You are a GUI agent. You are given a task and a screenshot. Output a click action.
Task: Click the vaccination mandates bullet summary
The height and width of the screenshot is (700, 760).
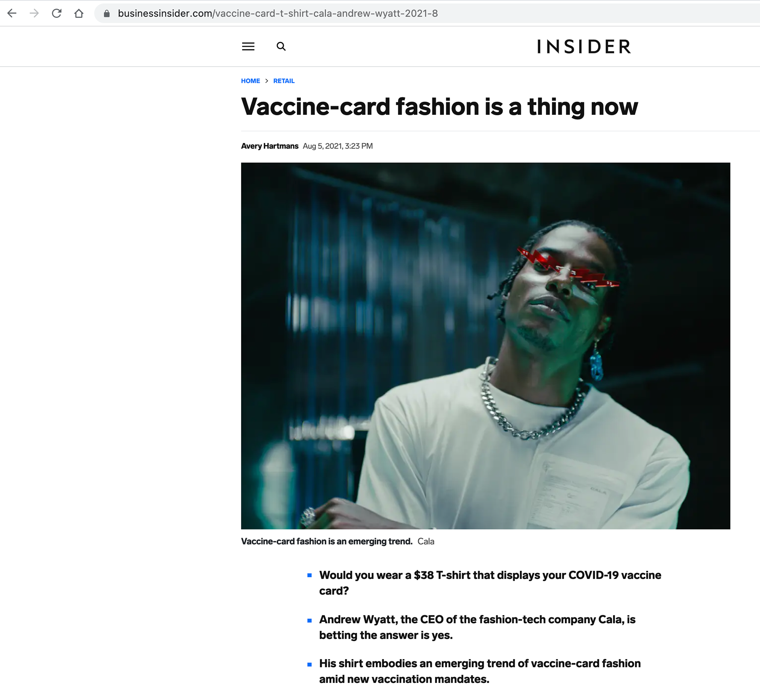[479, 671]
